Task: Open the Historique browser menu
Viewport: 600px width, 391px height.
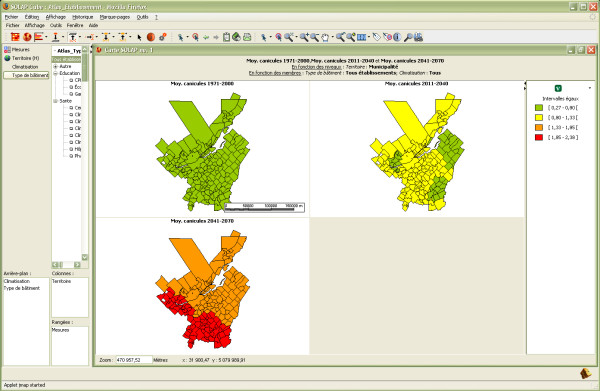Action: [x=83, y=17]
